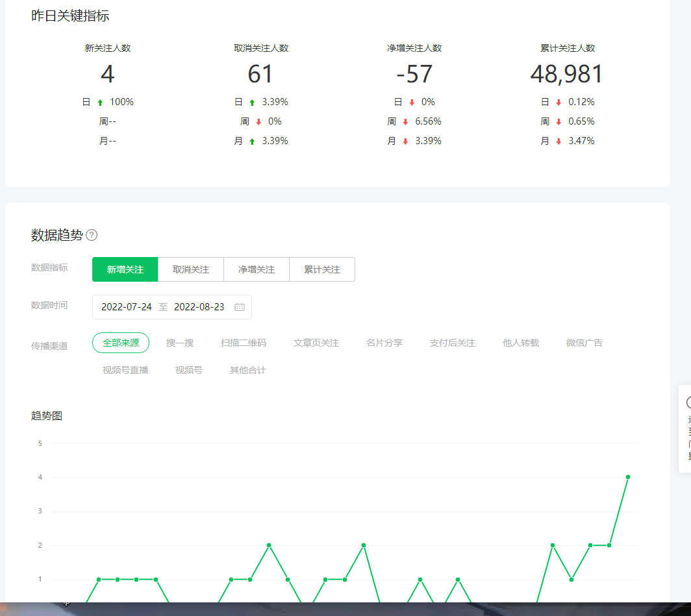The height and width of the screenshot is (616, 691).
Task: Filter channel by 扫描二维码
Action: click(x=244, y=343)
